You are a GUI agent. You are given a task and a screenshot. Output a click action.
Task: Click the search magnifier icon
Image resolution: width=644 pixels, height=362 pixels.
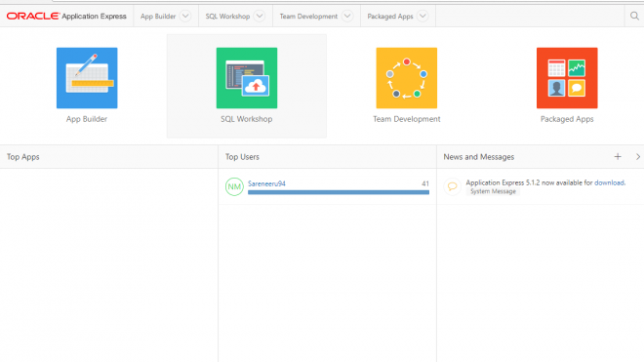[x=634, y=16]
